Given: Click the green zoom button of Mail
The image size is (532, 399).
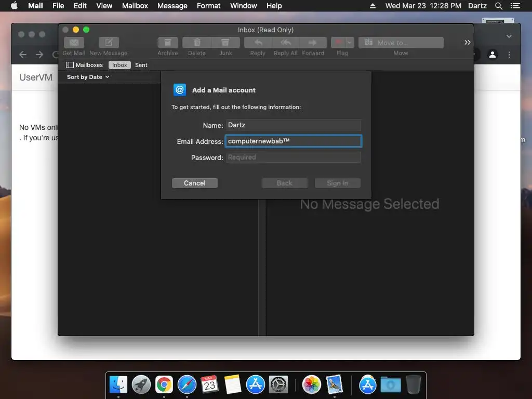Looking at the screenshot, I should pos(86,30).
